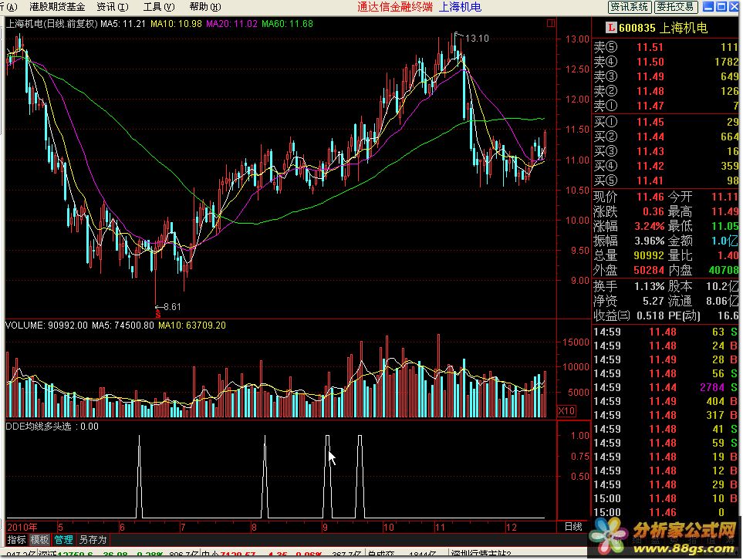Switch to the 模板 tab
Screen dimensions: 743x560
pos(39,540)
